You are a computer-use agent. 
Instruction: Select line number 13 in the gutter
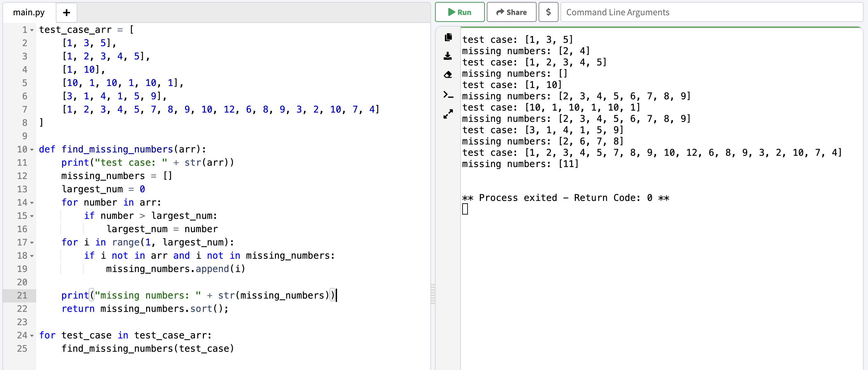22,189
